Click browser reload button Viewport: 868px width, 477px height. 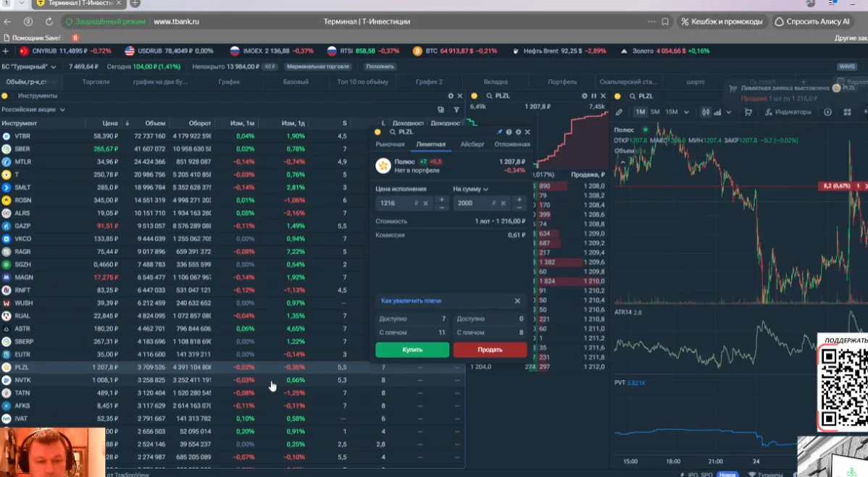coord(49,22)
